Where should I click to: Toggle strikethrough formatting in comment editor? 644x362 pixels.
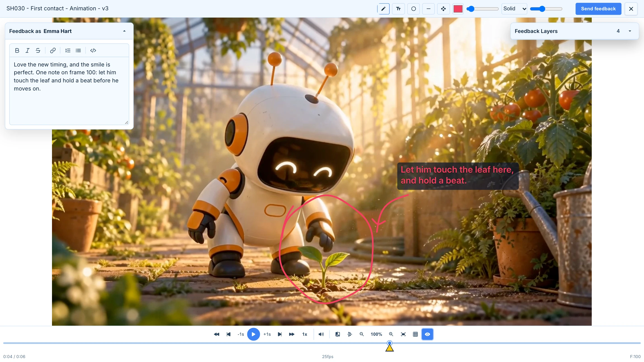pos(38,50)
